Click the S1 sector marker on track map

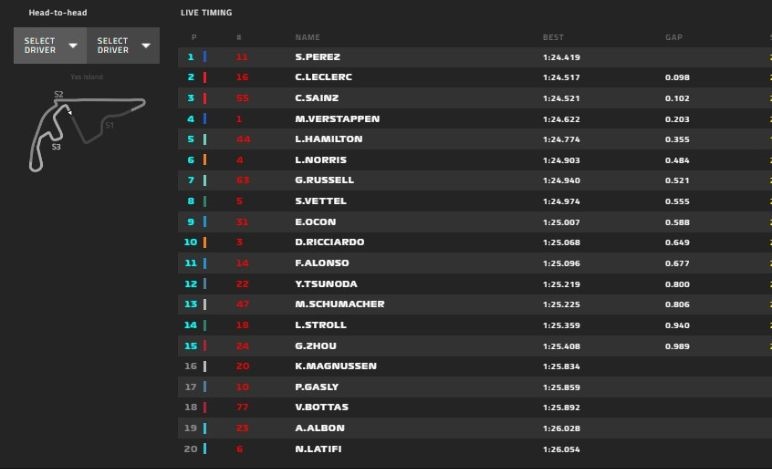(x=109, y=126)
